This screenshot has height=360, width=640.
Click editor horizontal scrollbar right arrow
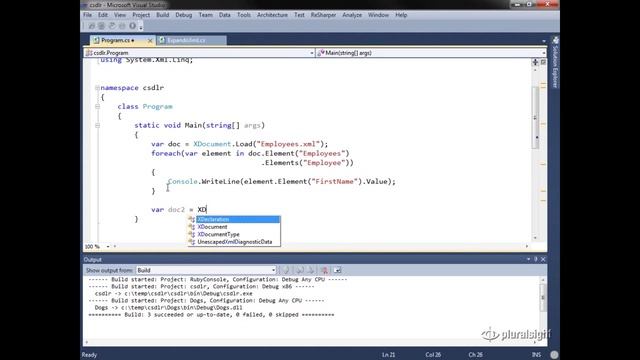(527, 246)
